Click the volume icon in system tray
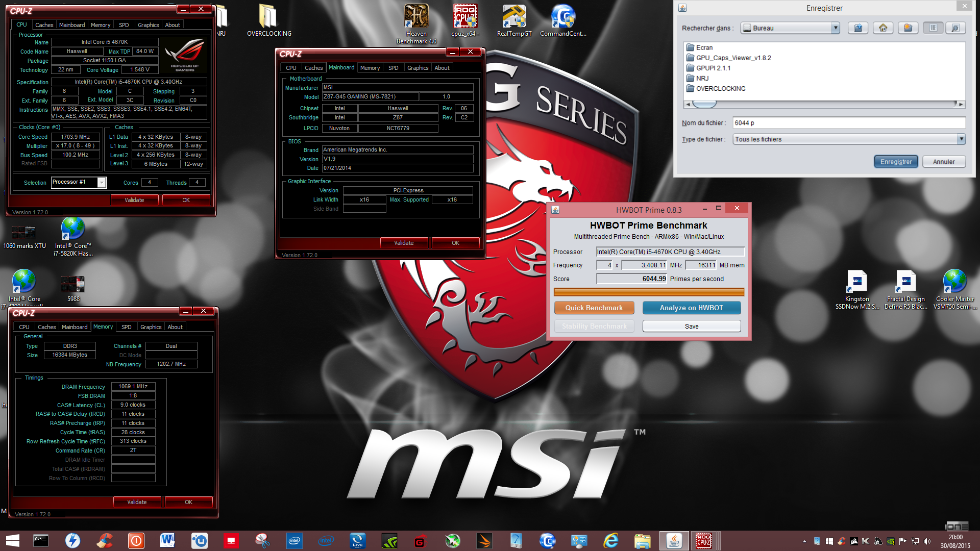 [x=927, y=541]
